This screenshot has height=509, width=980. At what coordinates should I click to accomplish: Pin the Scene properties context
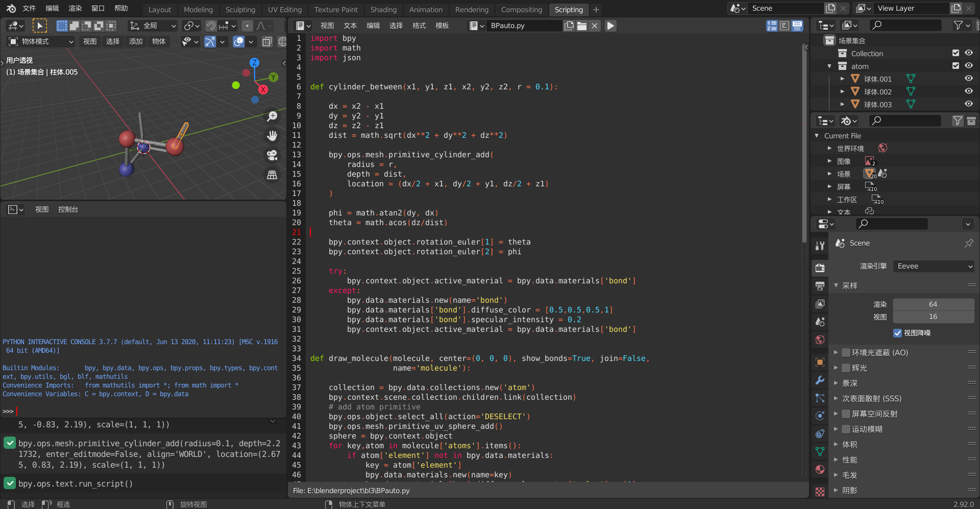click(x=968, y=244)
